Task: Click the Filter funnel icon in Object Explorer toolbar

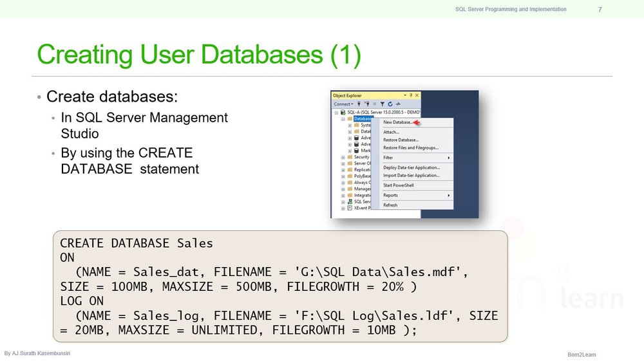Action: pos(383,104)
